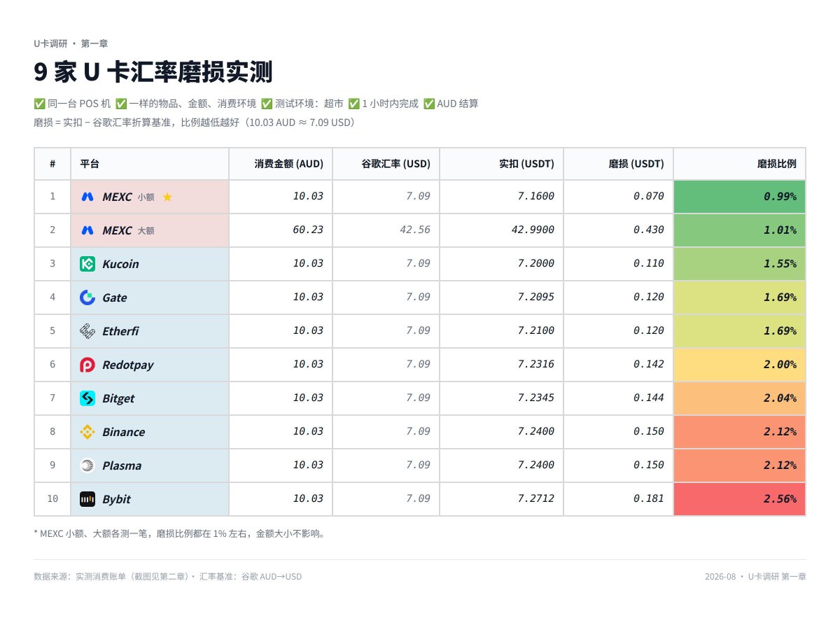Click the Binance logo icon

tap(87, 432)
